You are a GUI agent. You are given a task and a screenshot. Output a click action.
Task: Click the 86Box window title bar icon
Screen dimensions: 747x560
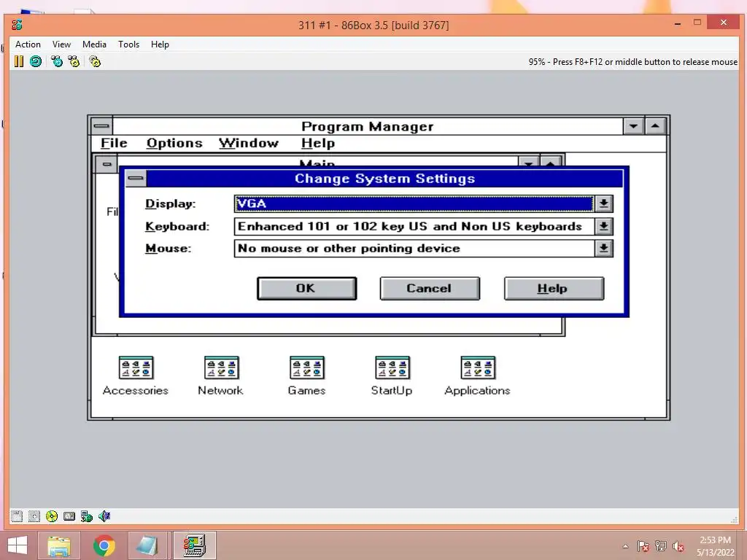pyautogui.click(x=18, y=25)
